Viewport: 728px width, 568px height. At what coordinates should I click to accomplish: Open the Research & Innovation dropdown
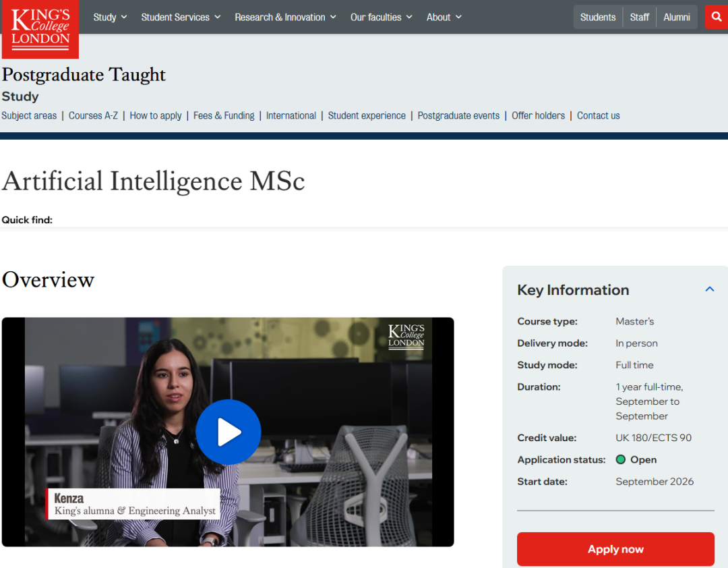[285, 17]
